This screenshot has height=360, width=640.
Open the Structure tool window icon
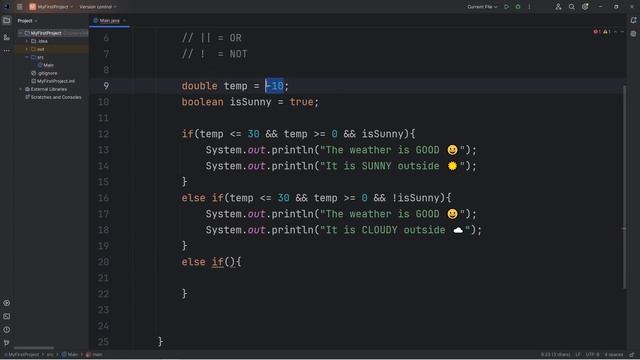pyautogui.click(x=7, y=37)
